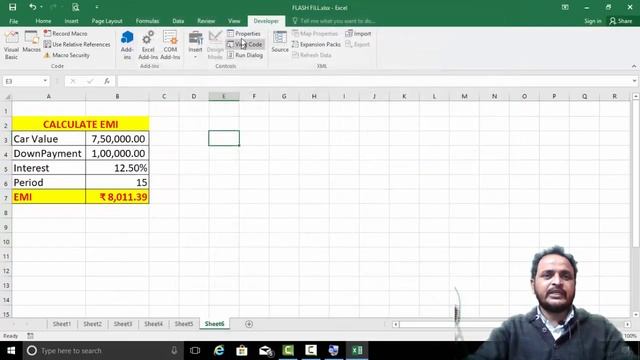Expand the formula bar
The height and width of the screenshot is (360, 640).
[x=634, y=81]
